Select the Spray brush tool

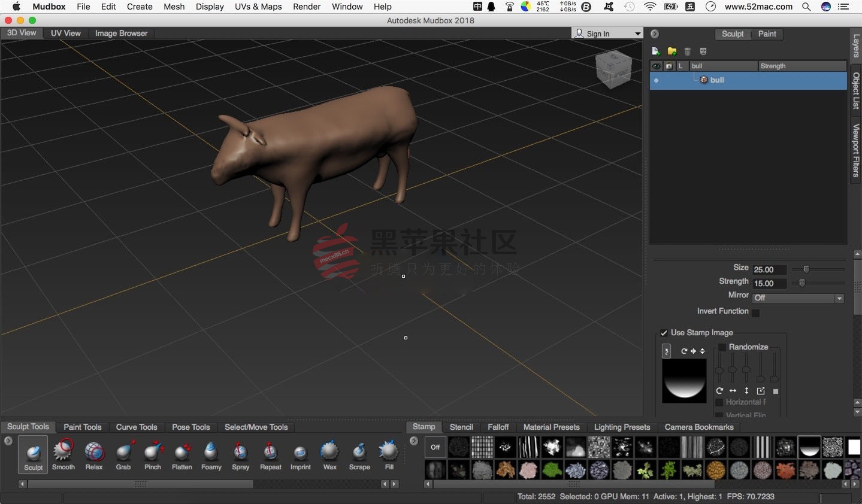point(241,455)
